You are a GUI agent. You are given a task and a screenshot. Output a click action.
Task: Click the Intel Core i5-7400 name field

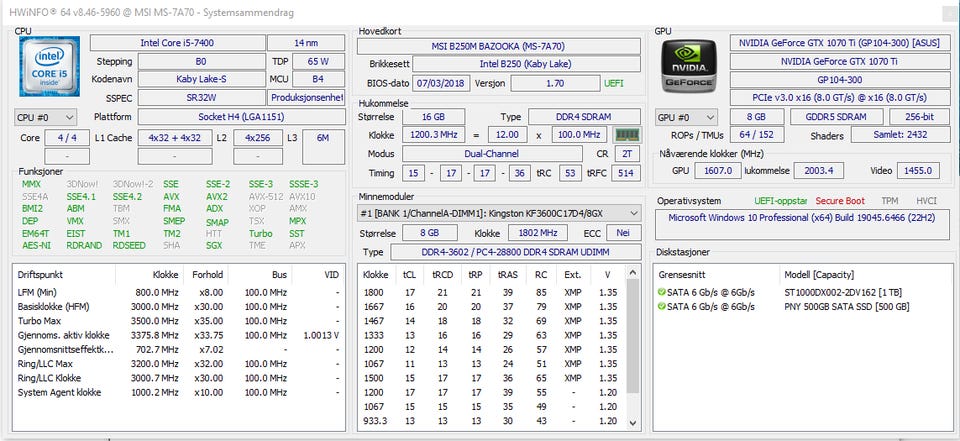coord(178,43)
